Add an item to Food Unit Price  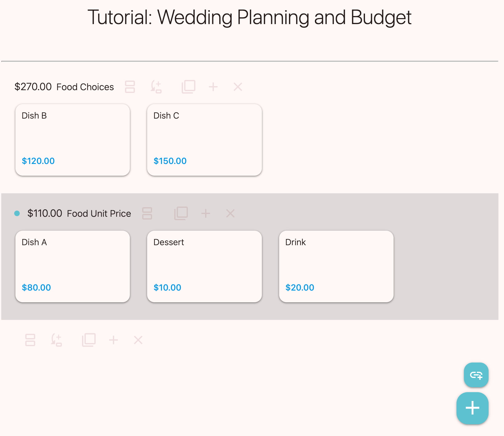click(x=206, y=213)
